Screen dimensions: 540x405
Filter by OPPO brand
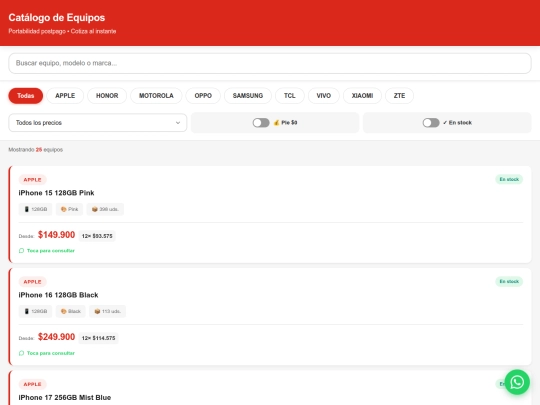pos(203,96)
